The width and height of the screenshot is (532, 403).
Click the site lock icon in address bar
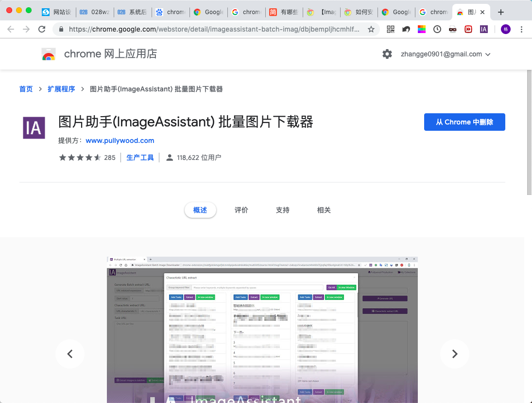click(x=61, y=29)
